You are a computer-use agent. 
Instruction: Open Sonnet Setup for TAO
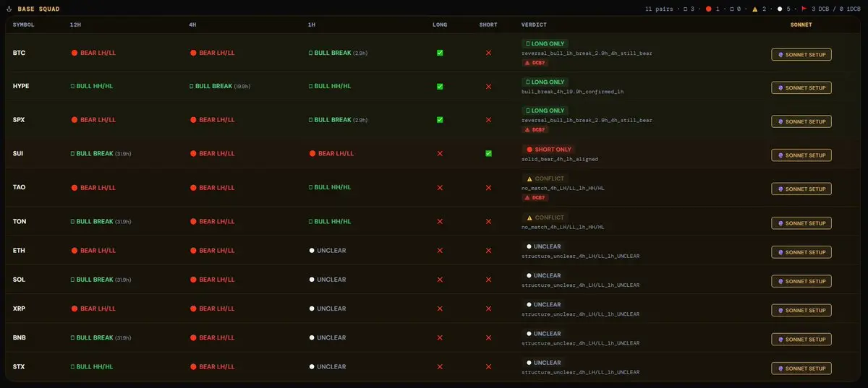point(801,189)
